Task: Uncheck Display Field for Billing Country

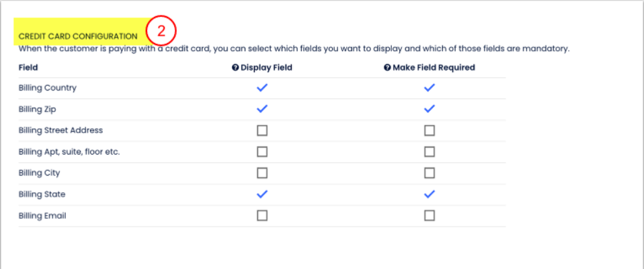Action: click(x=262, y=87)
